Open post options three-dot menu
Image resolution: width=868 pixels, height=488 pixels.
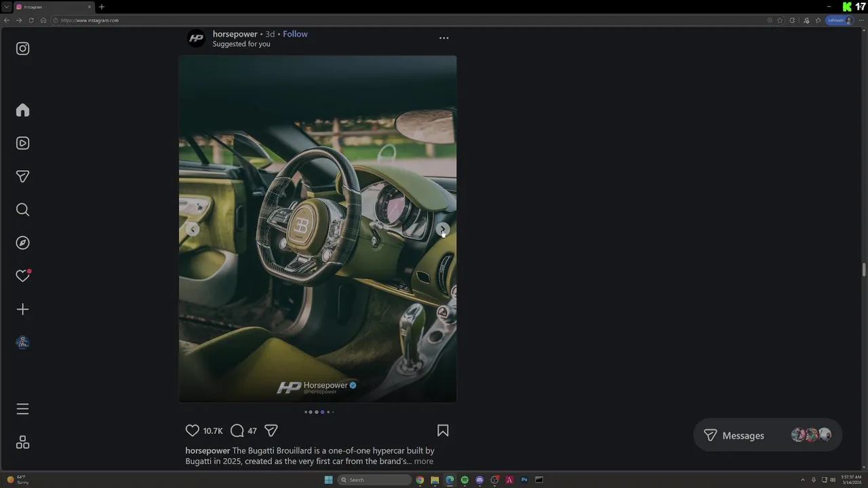click(443, 38)
